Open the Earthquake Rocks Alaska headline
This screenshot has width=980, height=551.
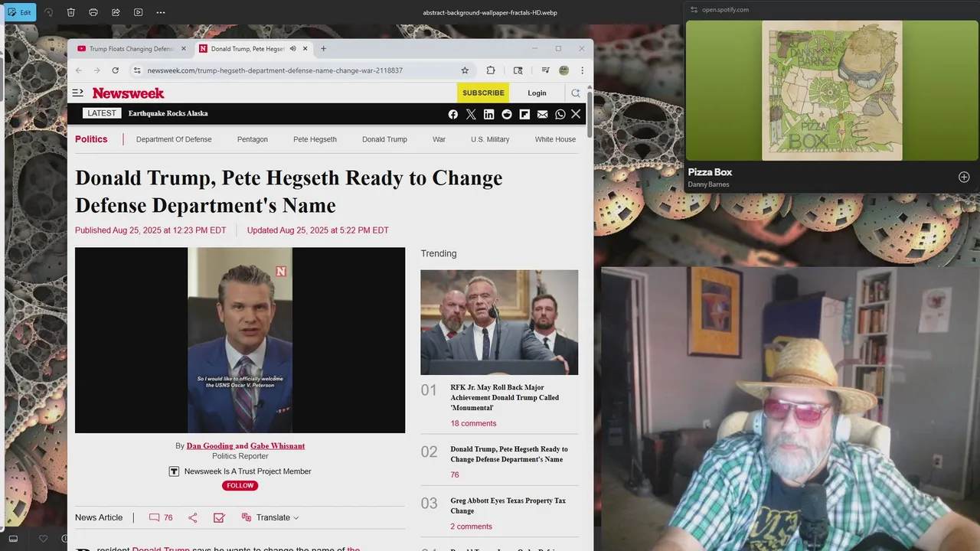pos(168,113)
